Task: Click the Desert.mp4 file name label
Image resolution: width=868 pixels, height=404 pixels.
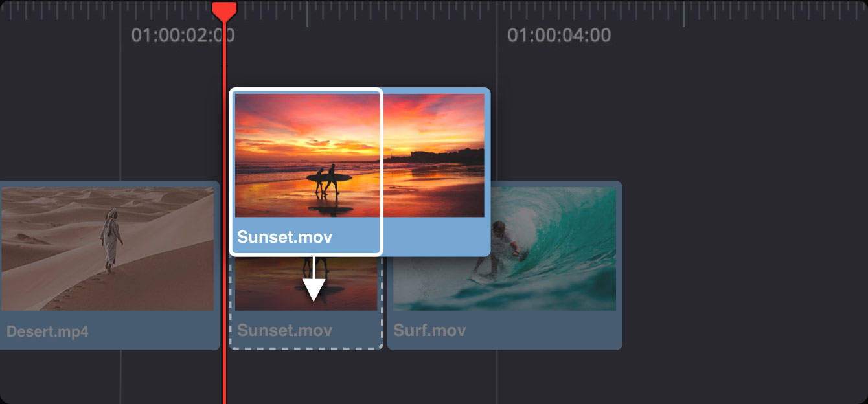Action: [47, 332]
